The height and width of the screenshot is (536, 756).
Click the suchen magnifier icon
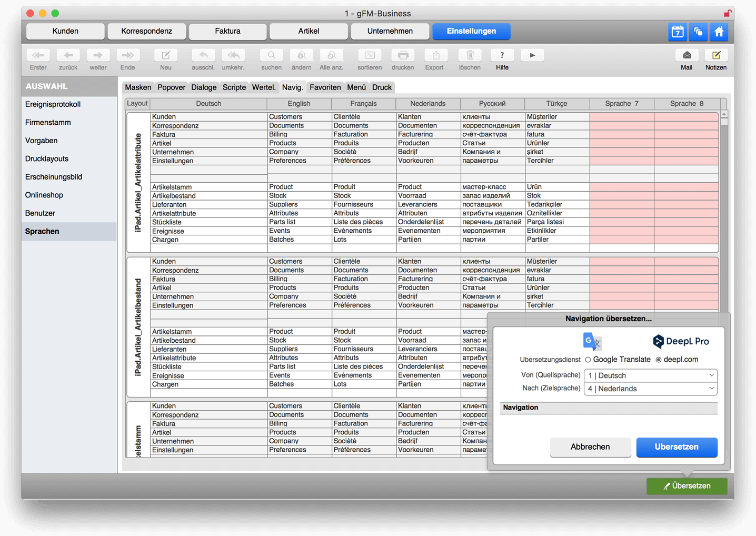pyautogui.click(x=272, y=55)
